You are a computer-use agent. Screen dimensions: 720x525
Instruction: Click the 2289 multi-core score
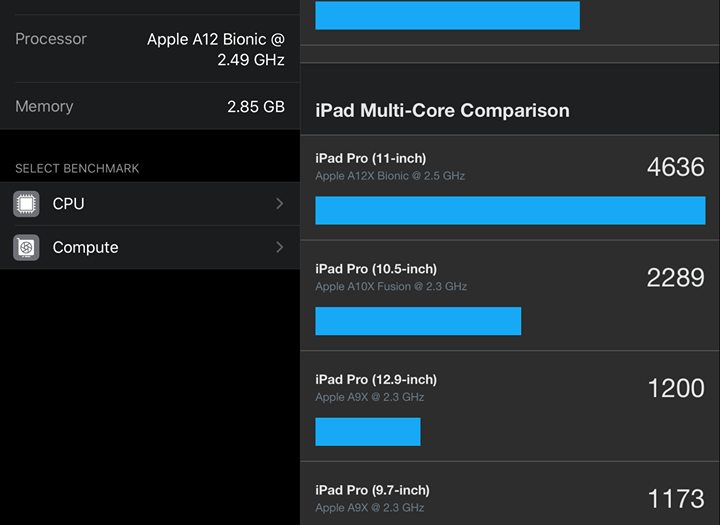click(x=675, y=278)
